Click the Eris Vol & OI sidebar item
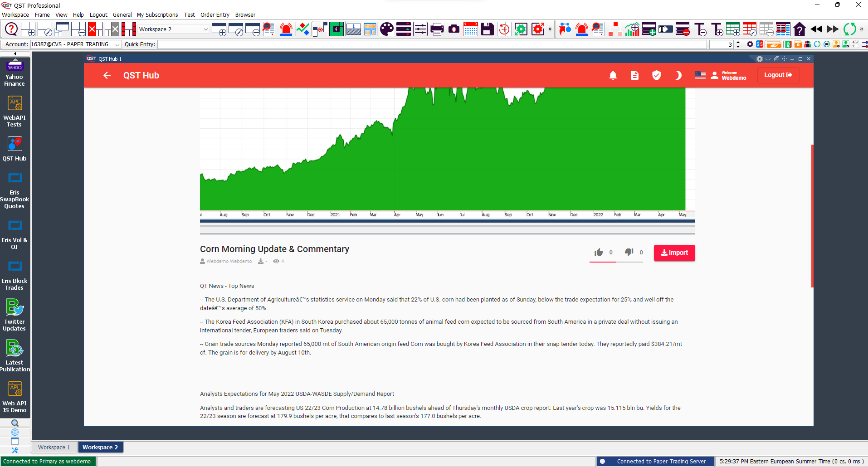 tap(15, 234)
